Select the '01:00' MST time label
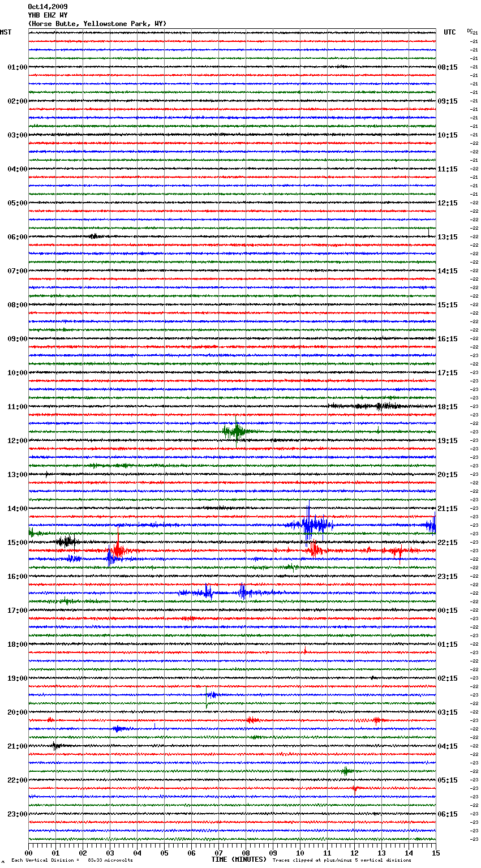Viewport: 481px width, 868px height. [18, 67]
